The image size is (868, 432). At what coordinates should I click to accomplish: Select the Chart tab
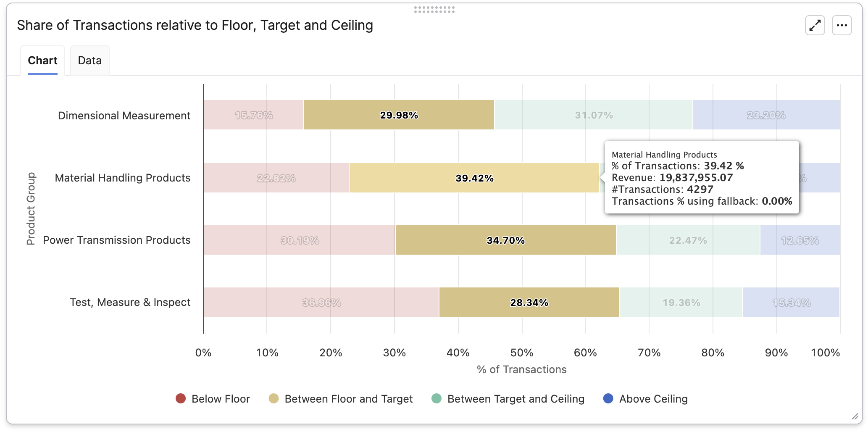pos(42,61)
